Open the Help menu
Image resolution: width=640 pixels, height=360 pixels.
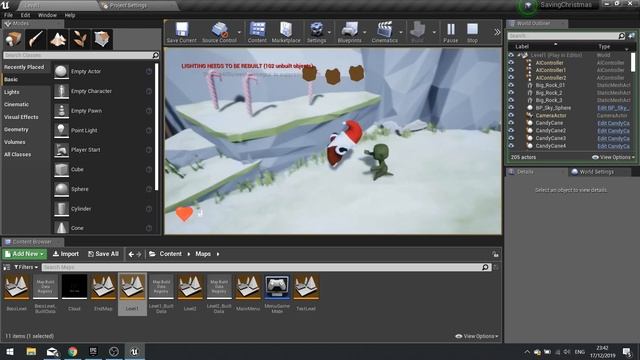point(70,15)
